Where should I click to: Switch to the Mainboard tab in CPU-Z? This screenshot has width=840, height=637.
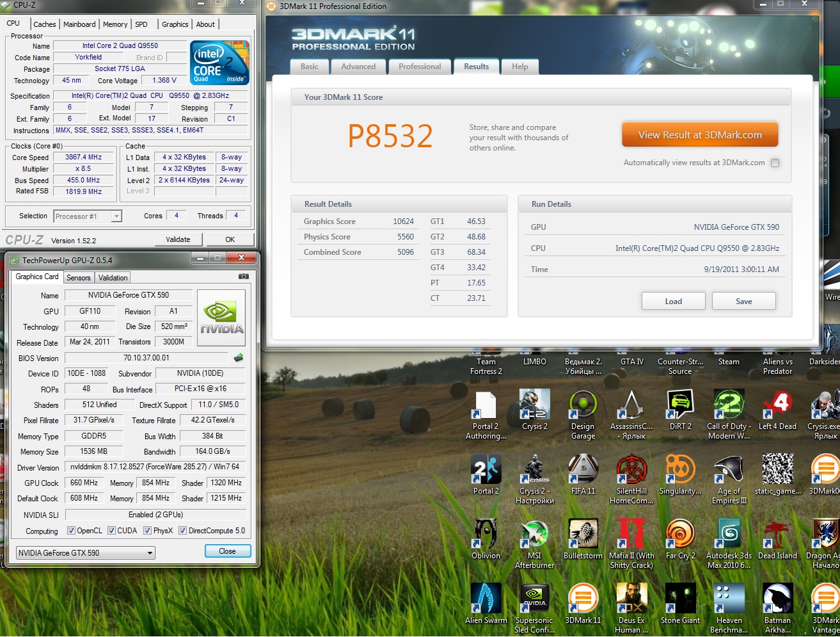[79, 24]
